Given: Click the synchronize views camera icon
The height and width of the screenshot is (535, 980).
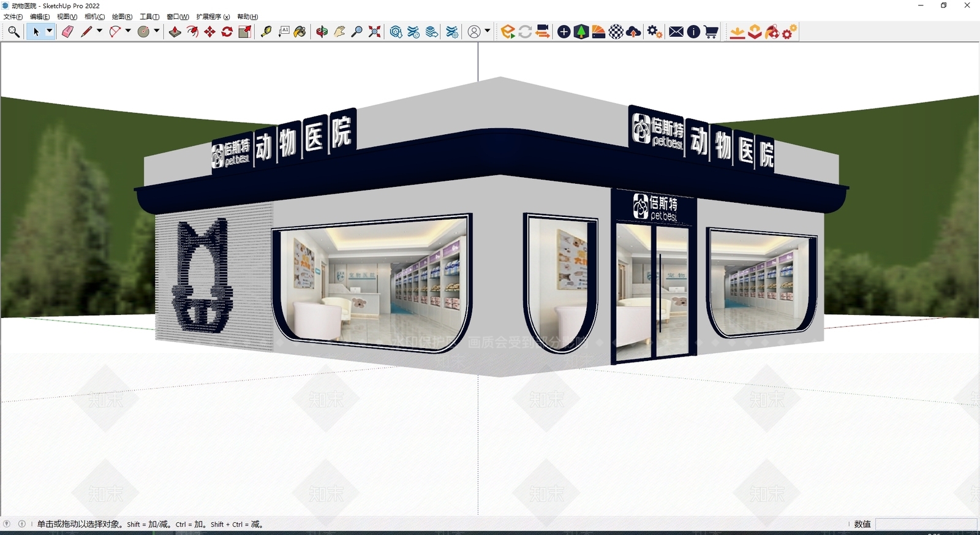Looking at the screenshot, I should [x=543, y=32].
